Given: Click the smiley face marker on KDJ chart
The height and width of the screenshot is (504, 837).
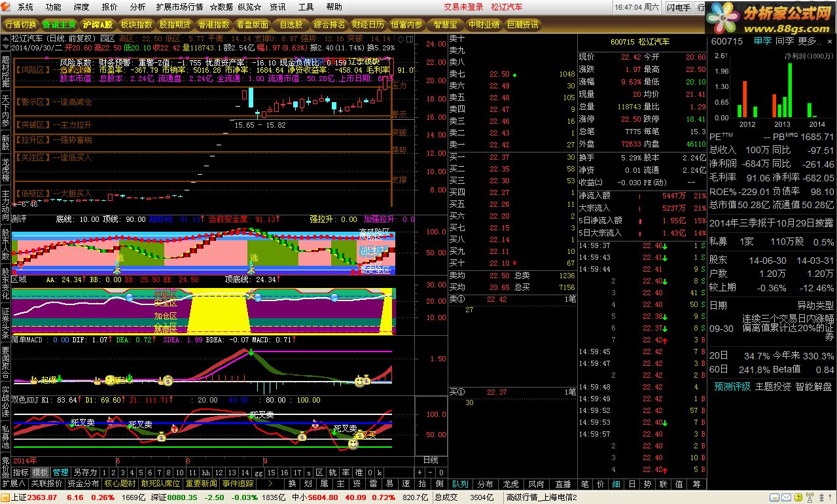Looking at the screenshot, I should 353,444.
